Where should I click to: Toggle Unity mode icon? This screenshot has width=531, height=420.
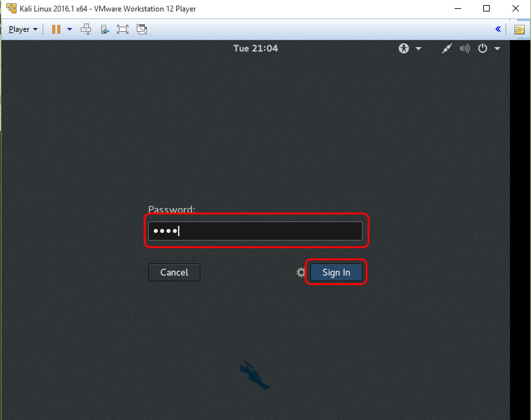click(142, 29)
